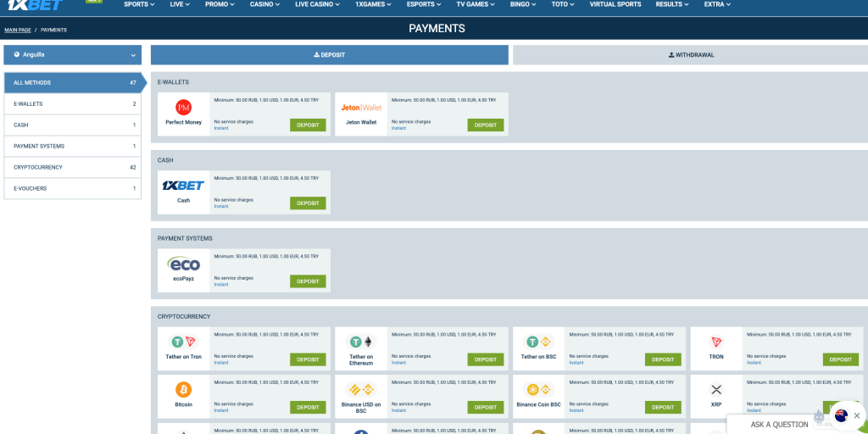Open the ASK A QUESTION chat
Image resolution: width=868 pixels, height=434 pixels.
click(780, 425)
